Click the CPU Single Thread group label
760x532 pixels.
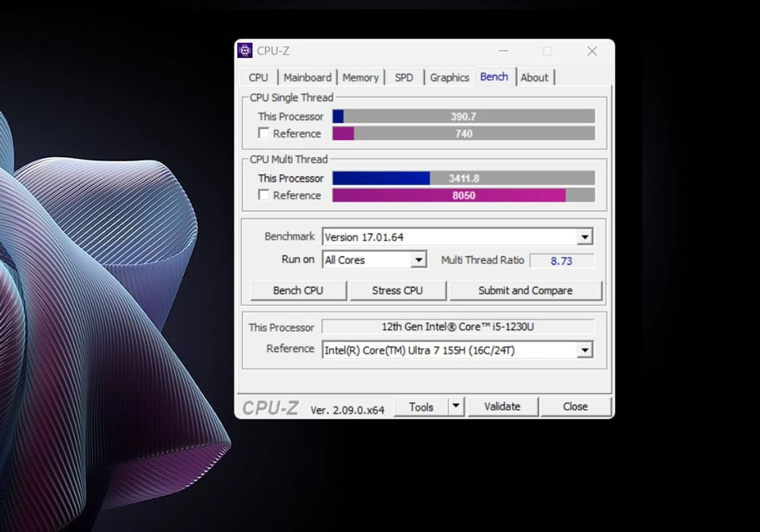291,97
